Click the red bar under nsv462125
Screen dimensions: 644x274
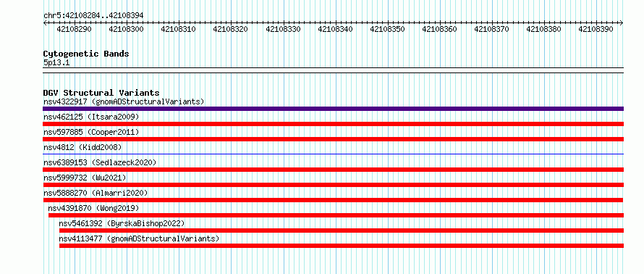[333, 124]
